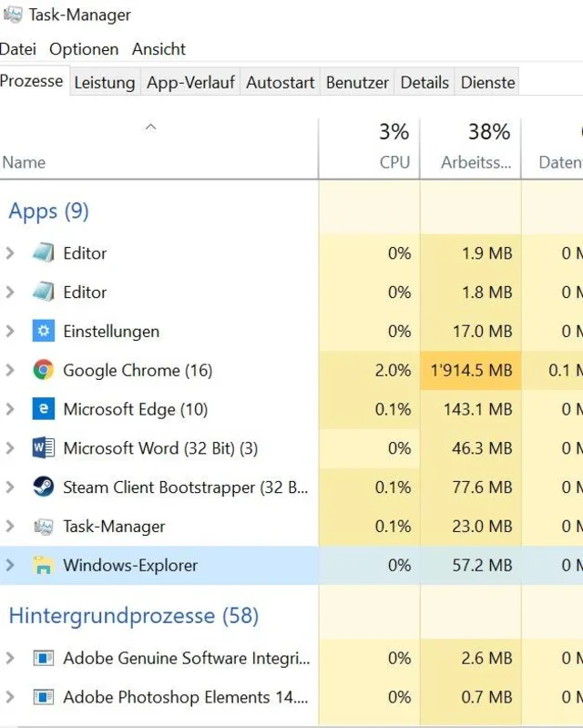Image resolution: width=583 pixels, height=728 pixels.
Task: Collapse the Name column sort arrow
Action: tap(151, 128)
